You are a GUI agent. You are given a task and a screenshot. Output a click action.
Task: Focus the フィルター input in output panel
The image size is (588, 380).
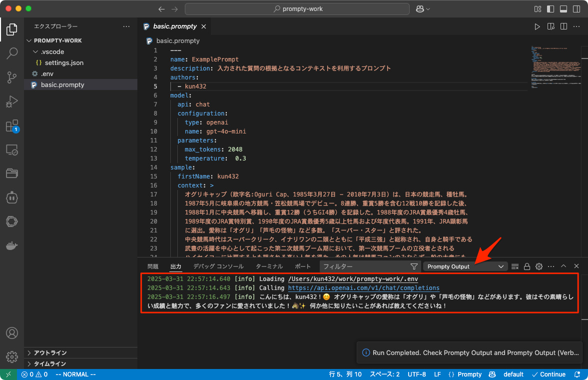[365, 266]
